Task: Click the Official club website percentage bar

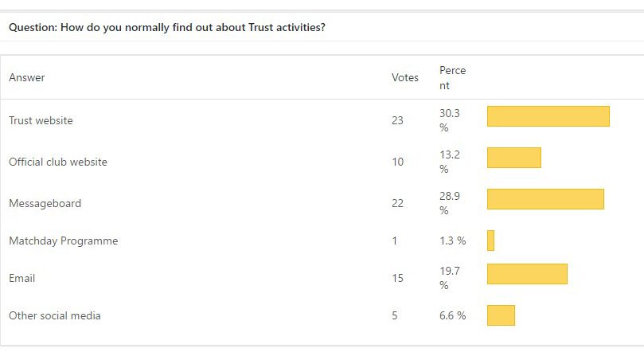Action: [x=513, y=158]
